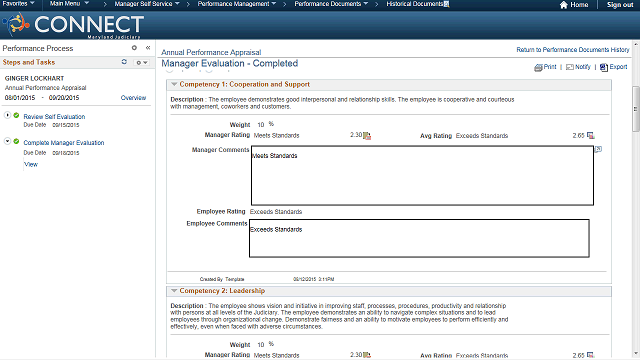This screenshot has height=360, width=640.
Task: Click the Print printer icon
Action: [538, 67]
